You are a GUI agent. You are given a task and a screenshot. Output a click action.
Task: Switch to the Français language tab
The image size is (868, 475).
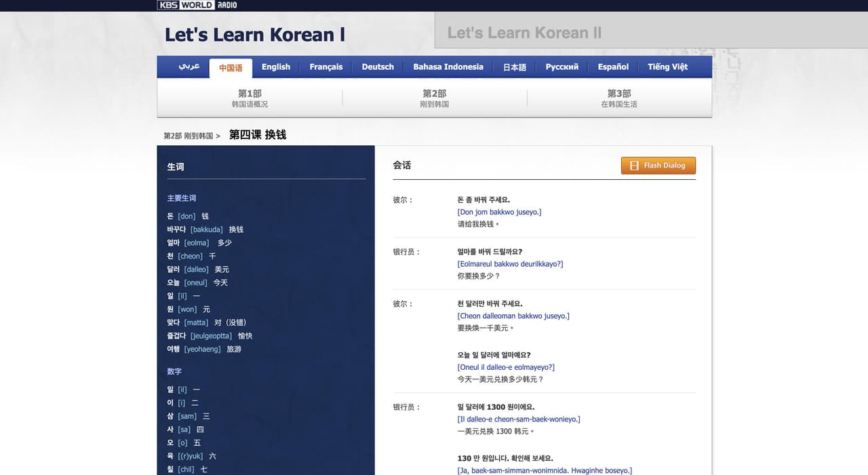[326, 66]
